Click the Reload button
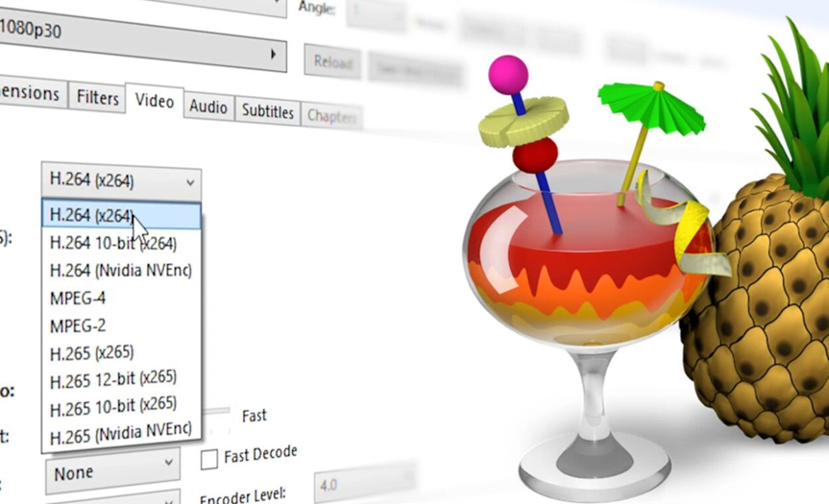The image size is (829, 504). coord(332,62)
